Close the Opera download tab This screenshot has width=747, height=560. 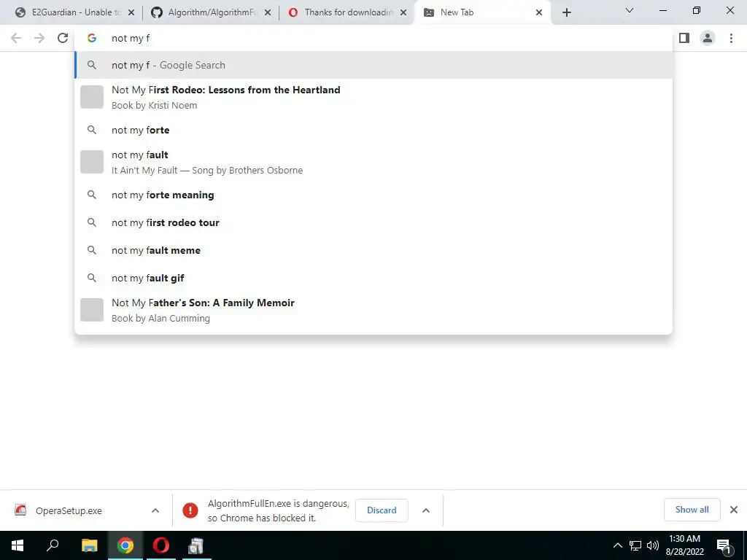point(403,13)
